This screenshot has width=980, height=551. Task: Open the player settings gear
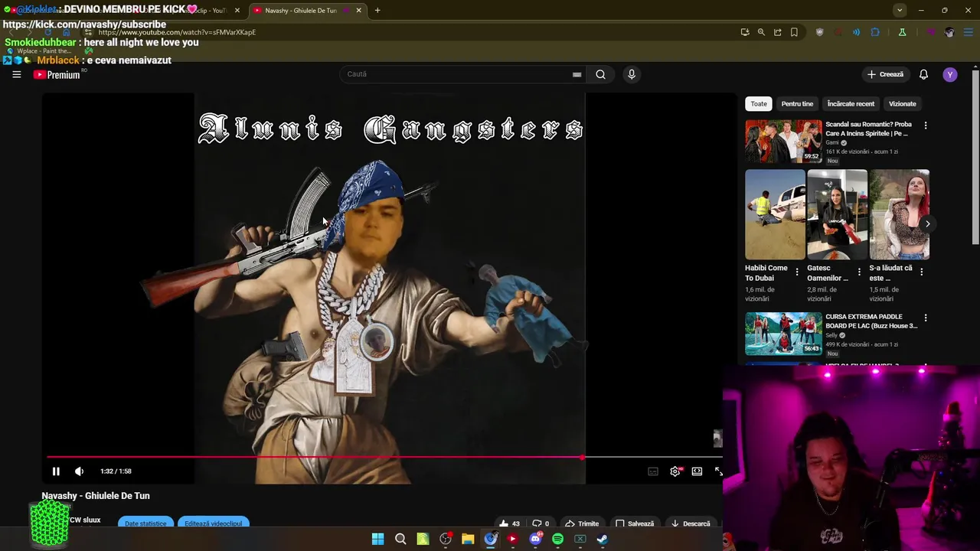click(675, 471)
